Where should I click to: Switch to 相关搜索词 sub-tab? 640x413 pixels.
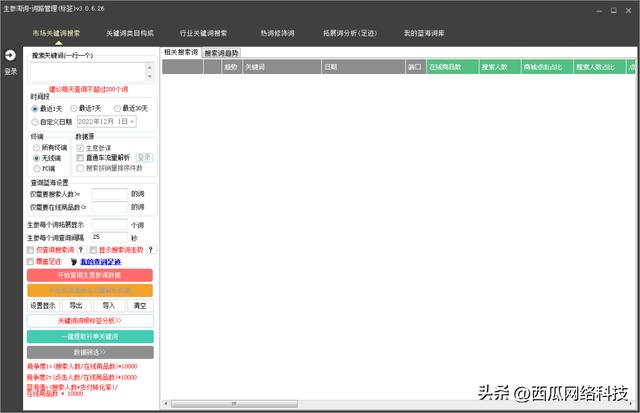click(181, 52)
